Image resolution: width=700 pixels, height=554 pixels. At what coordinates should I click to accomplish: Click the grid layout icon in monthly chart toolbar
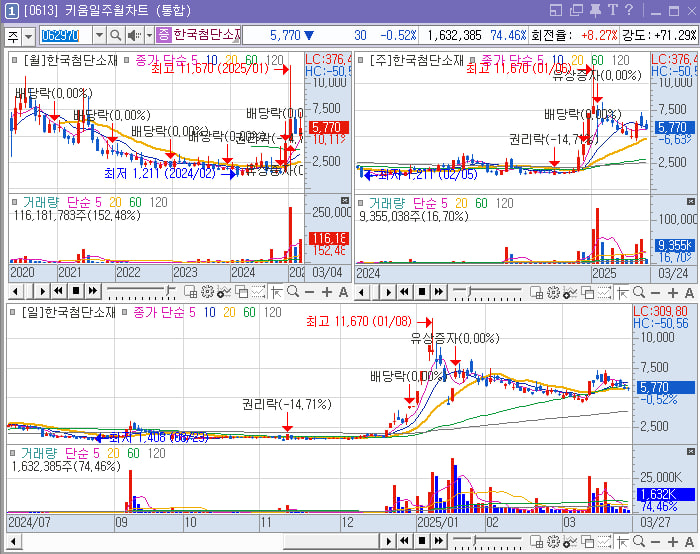(x=191, y=292)
